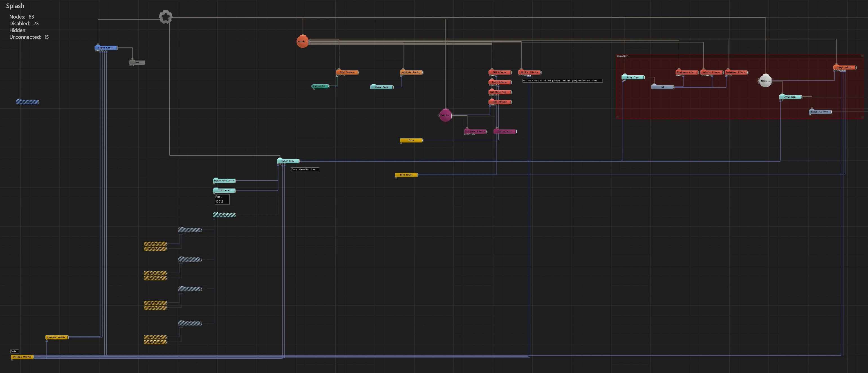Select the white Render node

pyautogui.click(x=765, y=81)
